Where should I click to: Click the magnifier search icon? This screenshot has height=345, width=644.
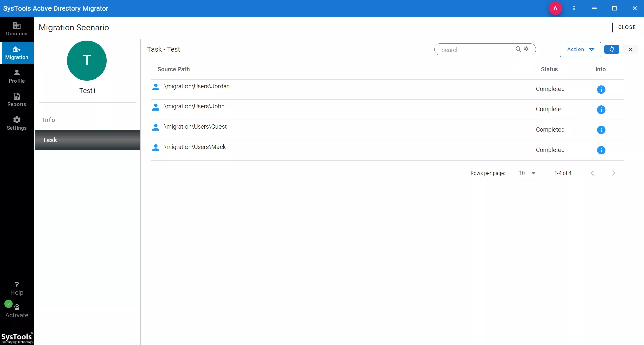tap(518, 49)
